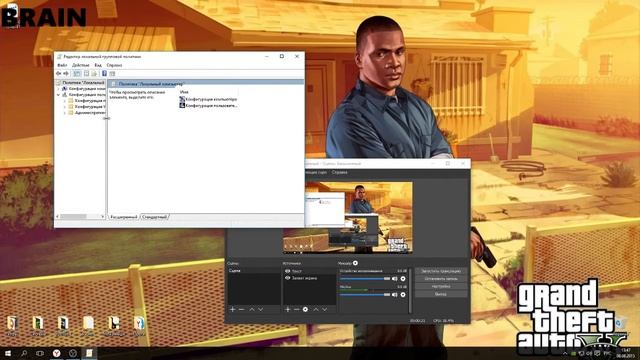Switch to the Расширенный tab
Viewport: 640px width, 360px height.
pyautogui.click(x=124, y=217)
